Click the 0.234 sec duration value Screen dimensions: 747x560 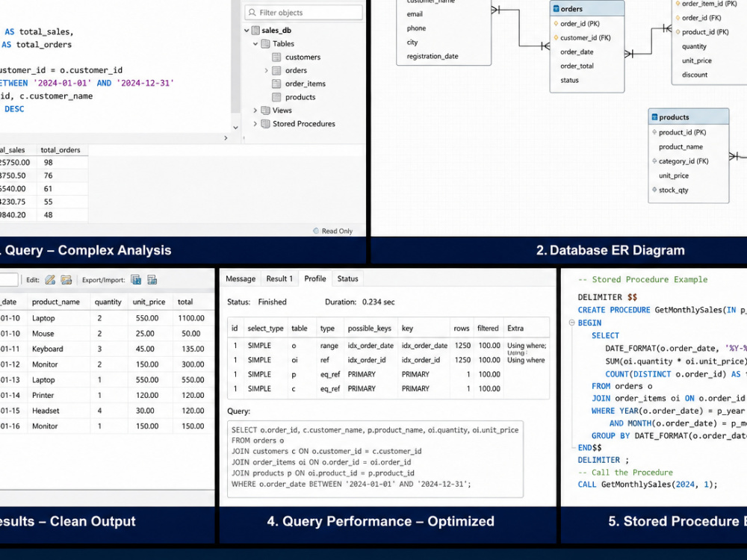tap(378, 302)
